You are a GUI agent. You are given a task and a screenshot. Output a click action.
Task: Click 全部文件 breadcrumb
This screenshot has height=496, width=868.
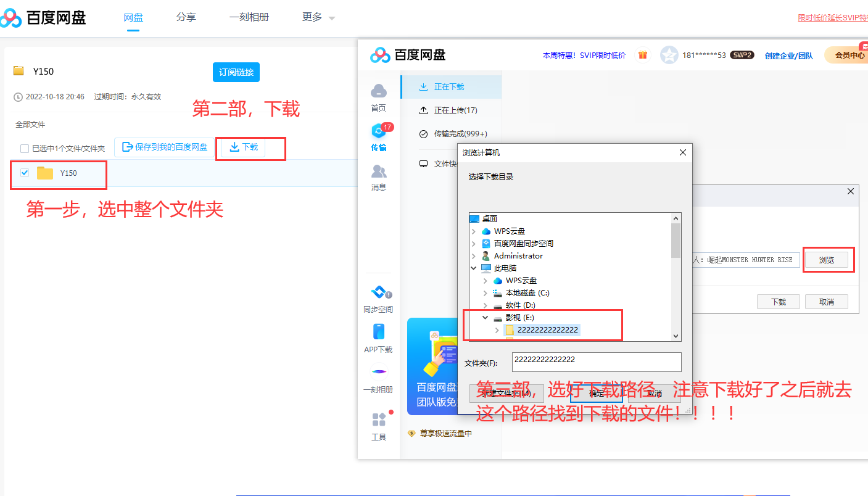(30, 125)
